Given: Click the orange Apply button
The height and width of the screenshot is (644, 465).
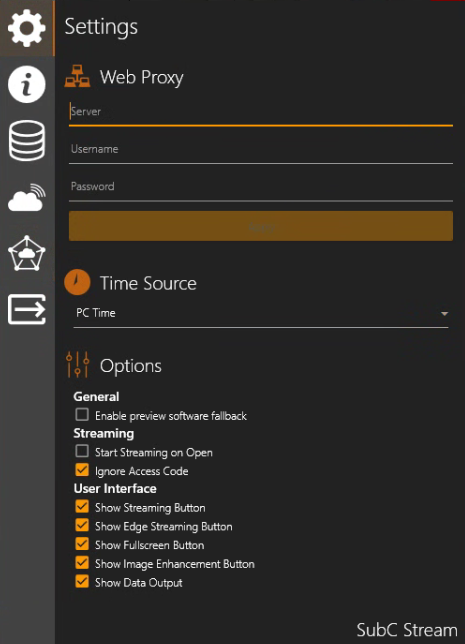Looking at the screenshot, I should click(261, 226).
